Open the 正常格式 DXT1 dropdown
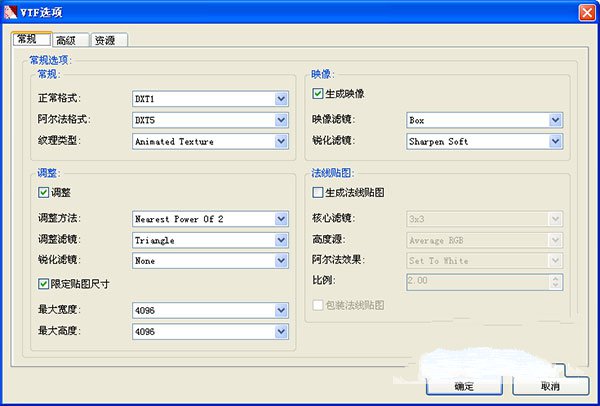The width and height of the screenshot is (600, 406). click(x=210, y=99)
